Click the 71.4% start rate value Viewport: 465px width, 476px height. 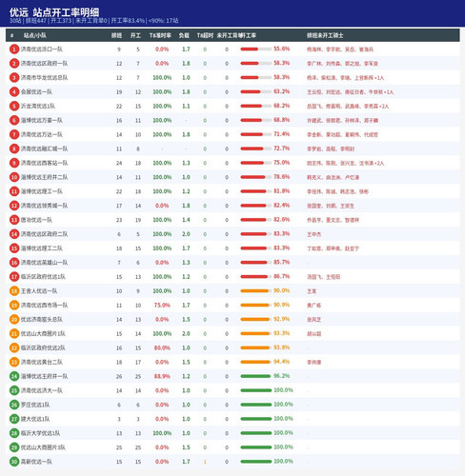tap(282, 134)
